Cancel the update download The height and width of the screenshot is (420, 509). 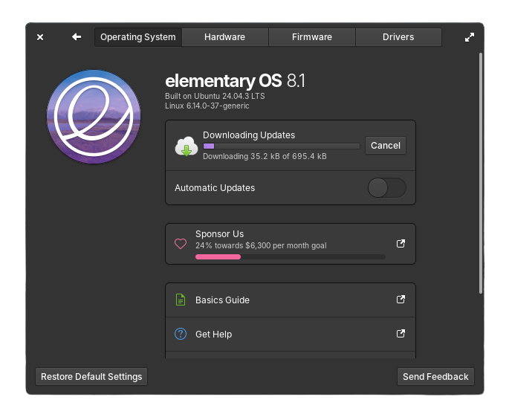pos(386,146)
